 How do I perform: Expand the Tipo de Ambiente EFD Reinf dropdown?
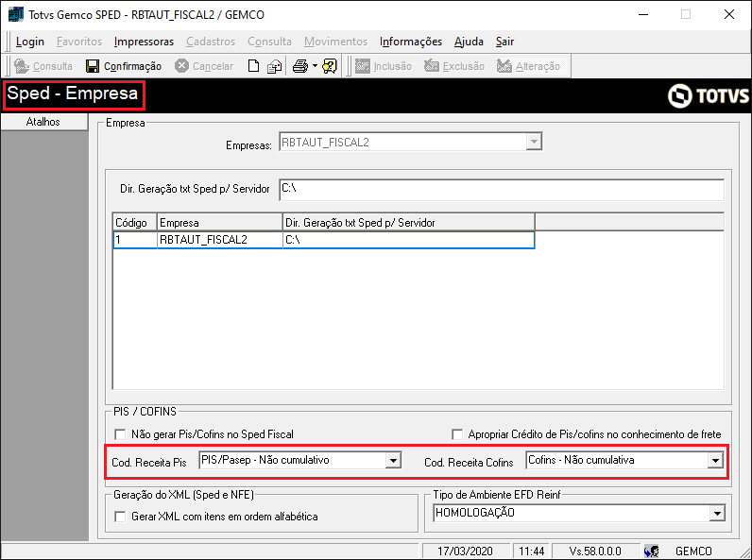[x=717, y=514]
